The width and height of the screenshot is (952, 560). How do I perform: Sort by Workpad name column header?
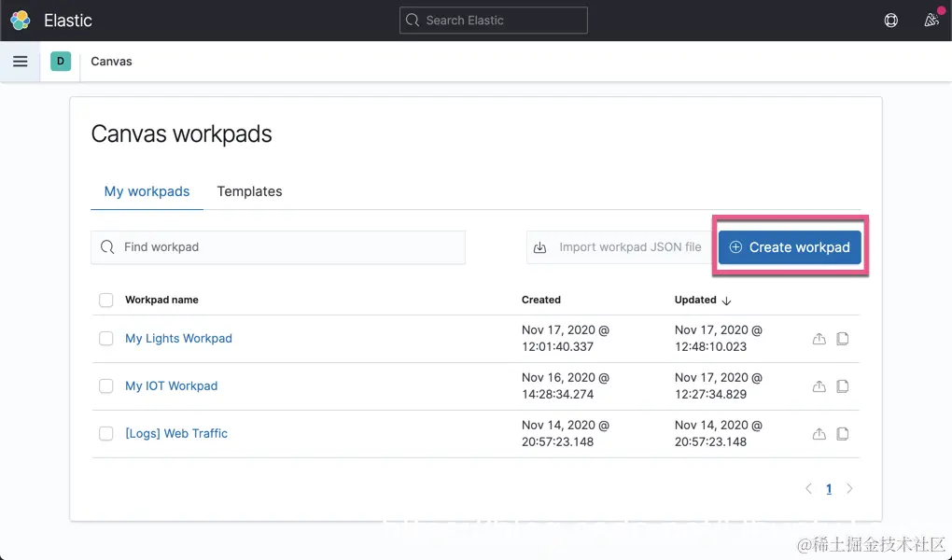pyautogui.click(x=161, y=300)
